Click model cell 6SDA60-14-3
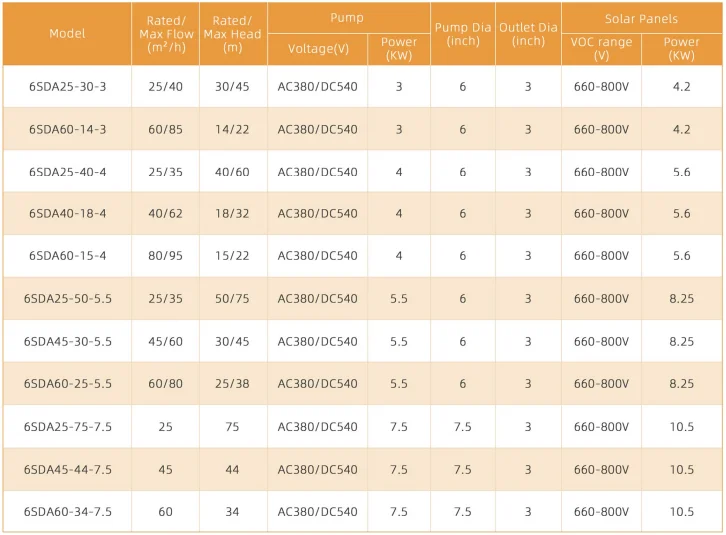 coord(67,130)
